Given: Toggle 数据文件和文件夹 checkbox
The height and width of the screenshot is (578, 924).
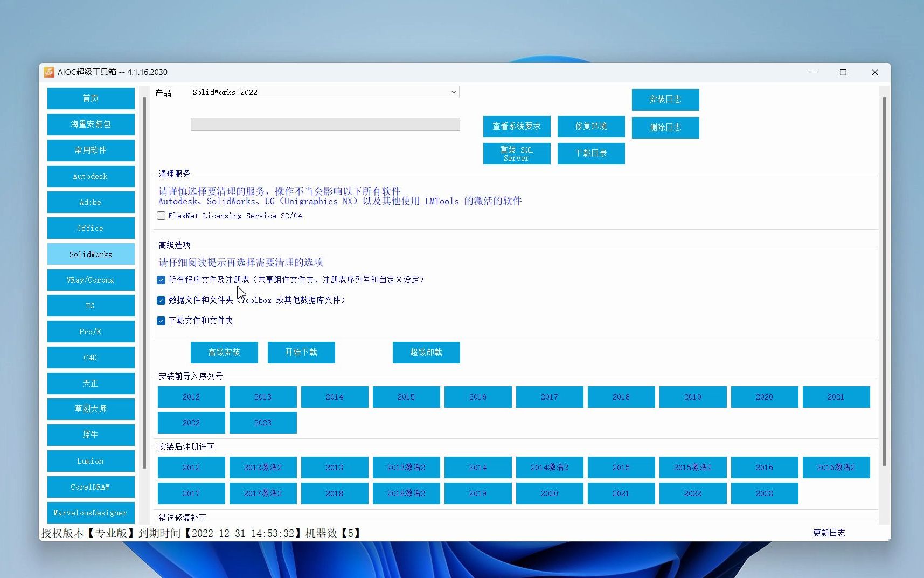Looking at the screenshot, I should click(161, 300).
